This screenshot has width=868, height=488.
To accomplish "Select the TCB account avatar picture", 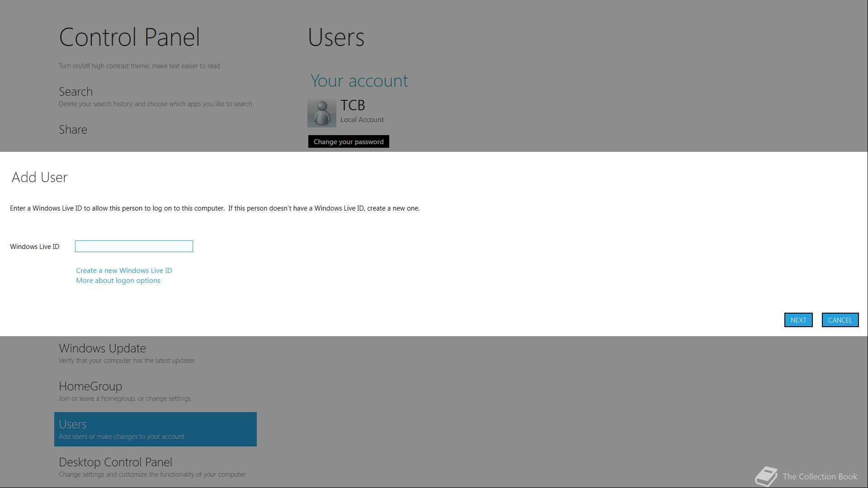I will point(322,113).
